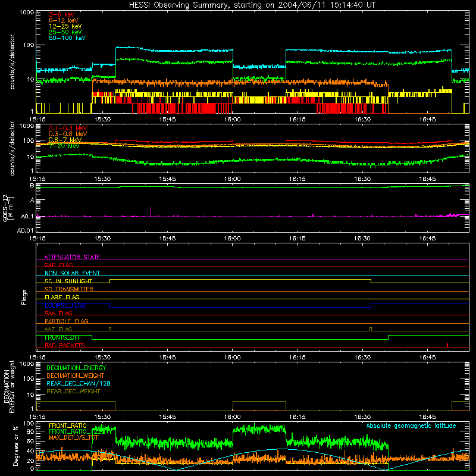Select the 7-20 MeV legend label

[x=64, y=146]
